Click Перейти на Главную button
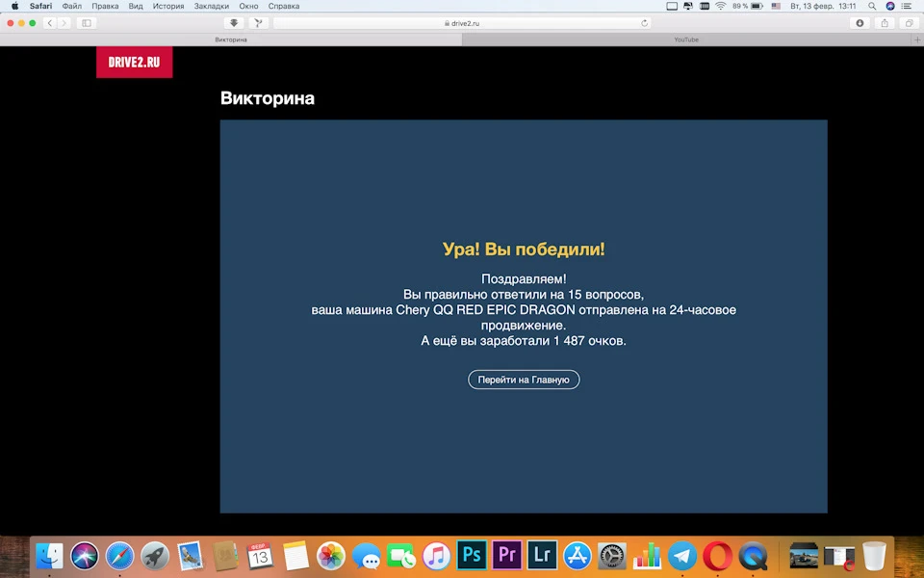The height and width of the screenshot is (578, 924). pyautogui.click(x=524, y=380)
